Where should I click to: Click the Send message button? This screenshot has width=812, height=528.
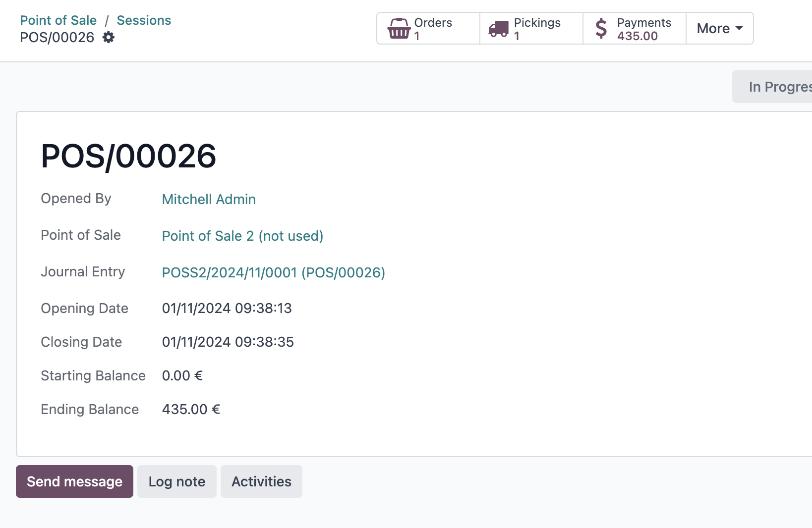tap(74, 481)
